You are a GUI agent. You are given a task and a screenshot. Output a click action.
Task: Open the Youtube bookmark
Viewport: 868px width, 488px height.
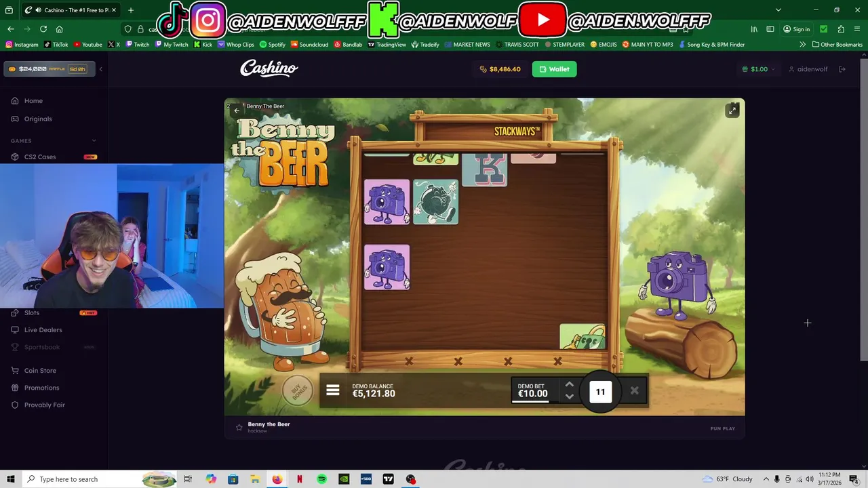[87, 45]
